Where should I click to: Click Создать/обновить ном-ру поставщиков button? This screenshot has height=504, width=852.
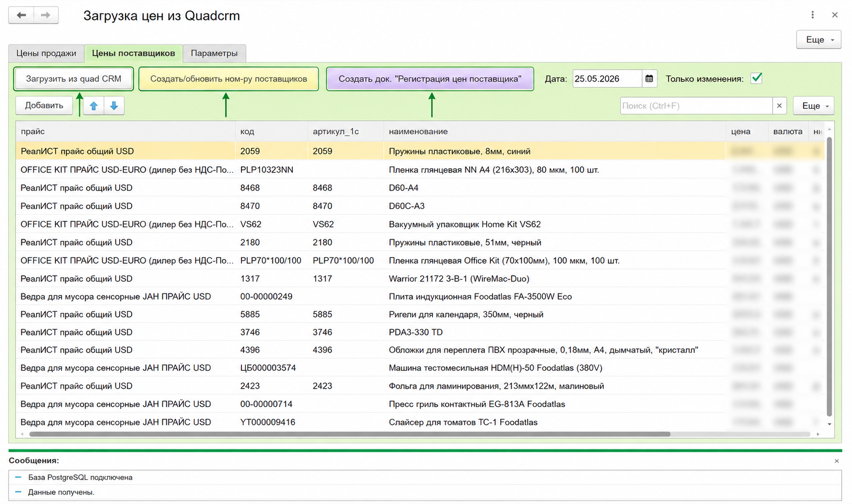click(x=228, y=79)
